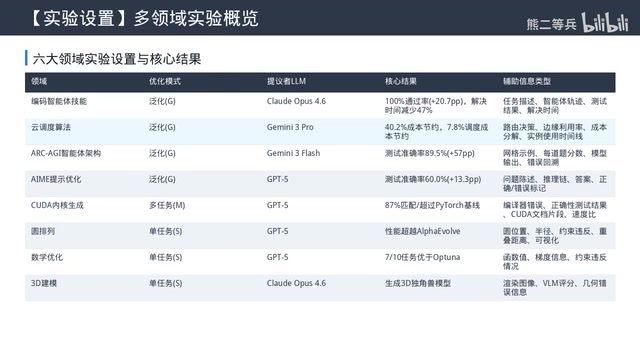
Task: Click the 任务描述、智能体轨迹 auxiliary info cell
Action: click(555, 106)
